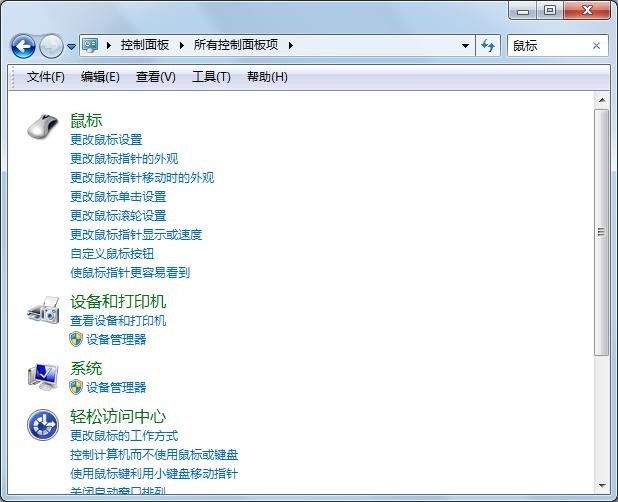Open 更改鼠标滚轮设置 link

click(x=118, y=216)
